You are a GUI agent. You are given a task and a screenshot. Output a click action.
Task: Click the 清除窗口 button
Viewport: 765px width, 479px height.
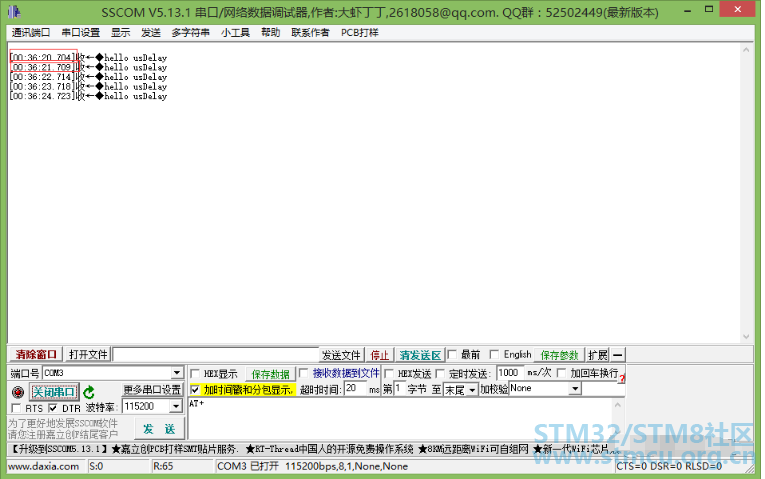click(x=36, y=355)
